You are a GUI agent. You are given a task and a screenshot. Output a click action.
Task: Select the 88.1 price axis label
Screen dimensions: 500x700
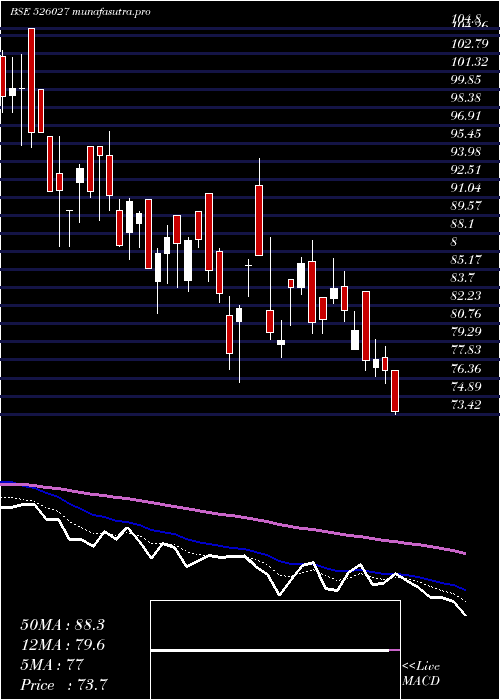pos(463,224)
